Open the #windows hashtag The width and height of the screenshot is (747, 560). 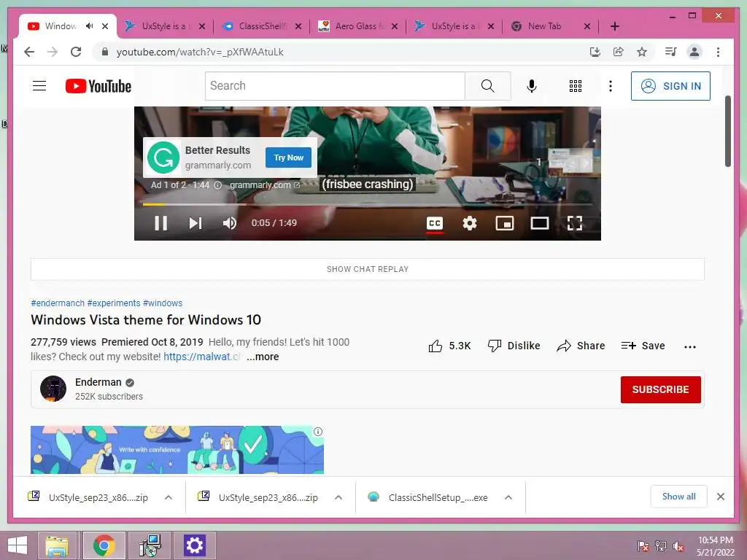click(163, 303)
